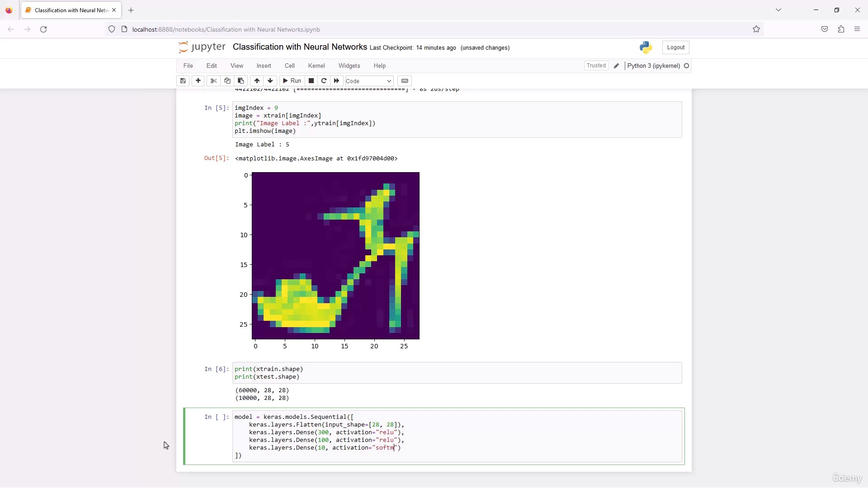Open the command palette keyboard icon
This screenshot has height=488, width=868.
pyautogui.click(x=405, y=81)
